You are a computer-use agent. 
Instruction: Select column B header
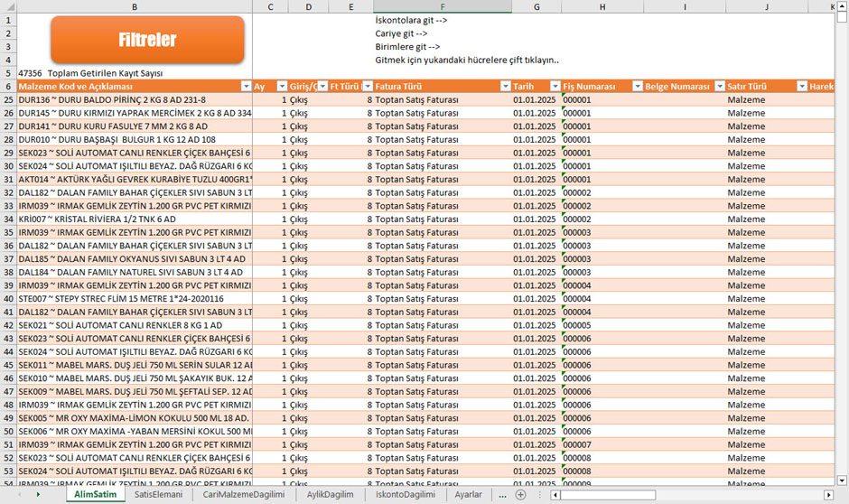coord(135,6)
